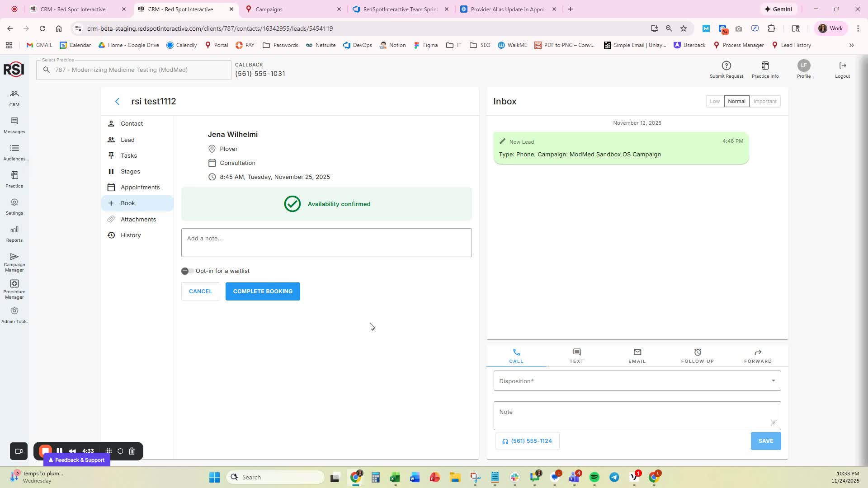The width and height of the screenshot is (868, 488).
Task: Click the Submit Request help icon
Action: tap(726, 66)
